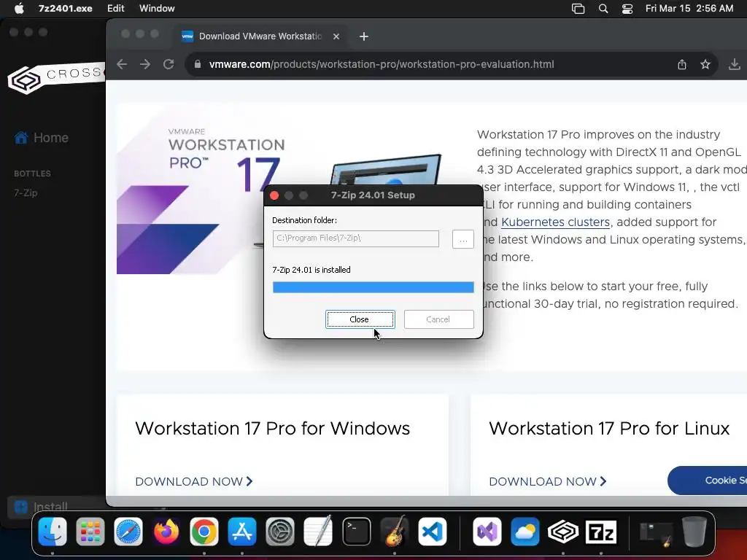The image size is (747, 560).
Task: Open the Edit menu
Action: coord(116,8)
